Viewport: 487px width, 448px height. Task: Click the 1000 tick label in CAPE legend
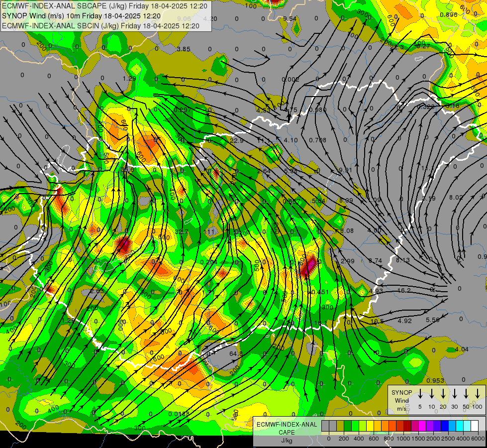[403, 439]
